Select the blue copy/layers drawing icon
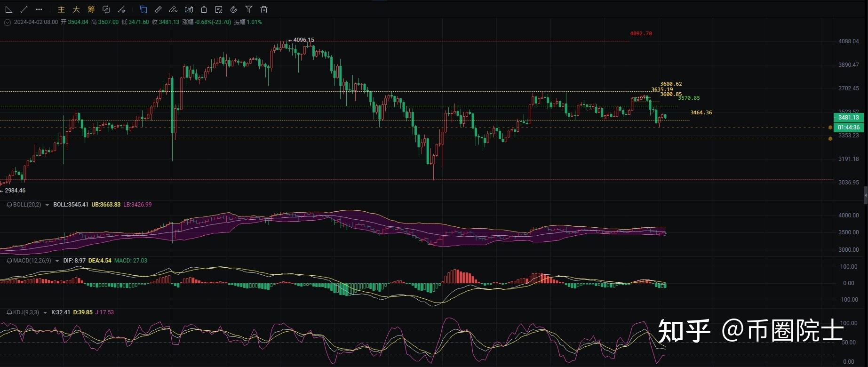Screen dimensions: 868x367 [143, 9]
